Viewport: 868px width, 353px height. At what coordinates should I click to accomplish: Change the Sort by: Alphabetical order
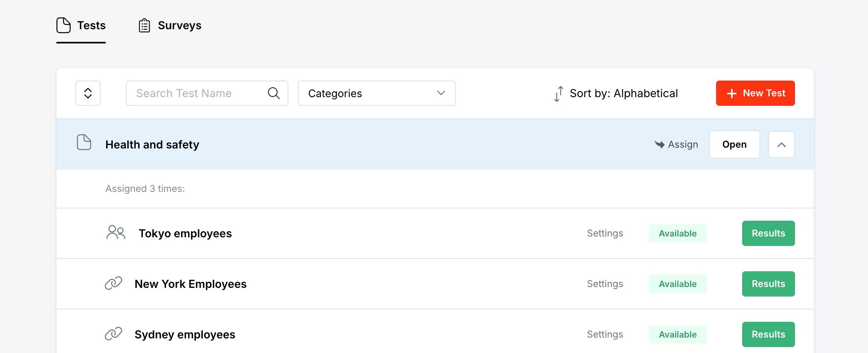point(623,93)
